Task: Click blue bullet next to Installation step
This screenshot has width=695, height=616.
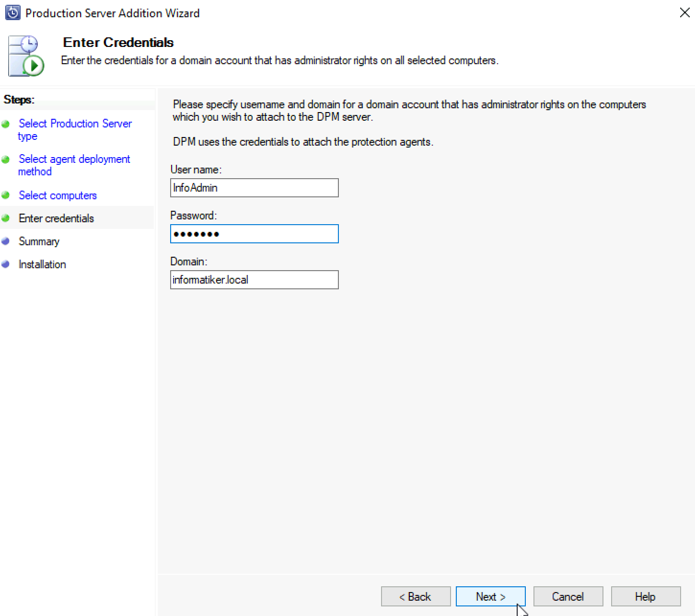Action: tap(6, 264)
